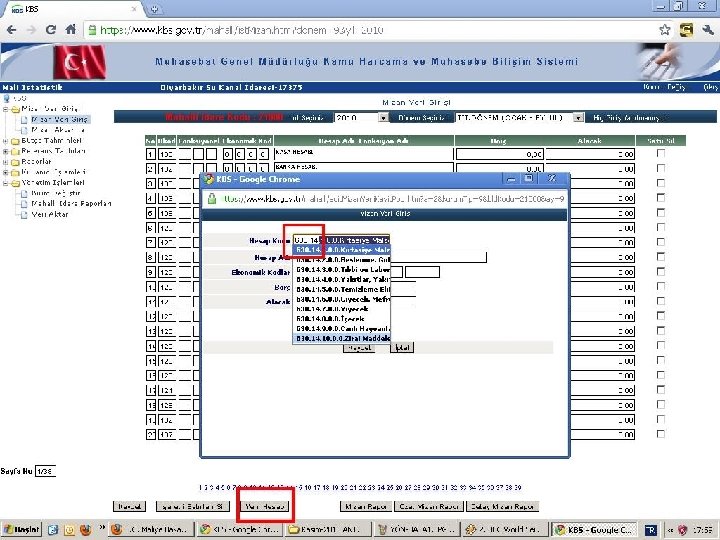The width and height of the screenshot is (720, 540).
Task: Launch Firefox from quick launch
Action: (x=85, y=529)
